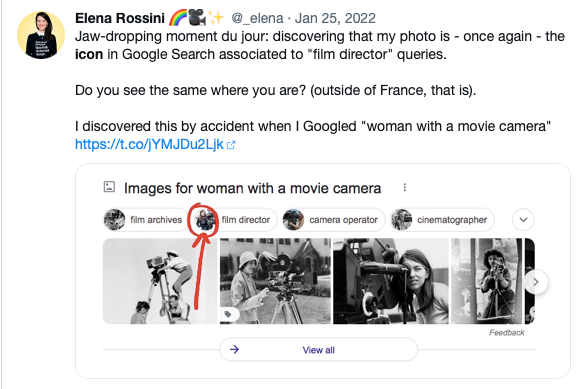Image resolution: width=585 pixels, height=389 pixels.
Task: Advance image carousel with right chevron
Action: pos(536,282)
